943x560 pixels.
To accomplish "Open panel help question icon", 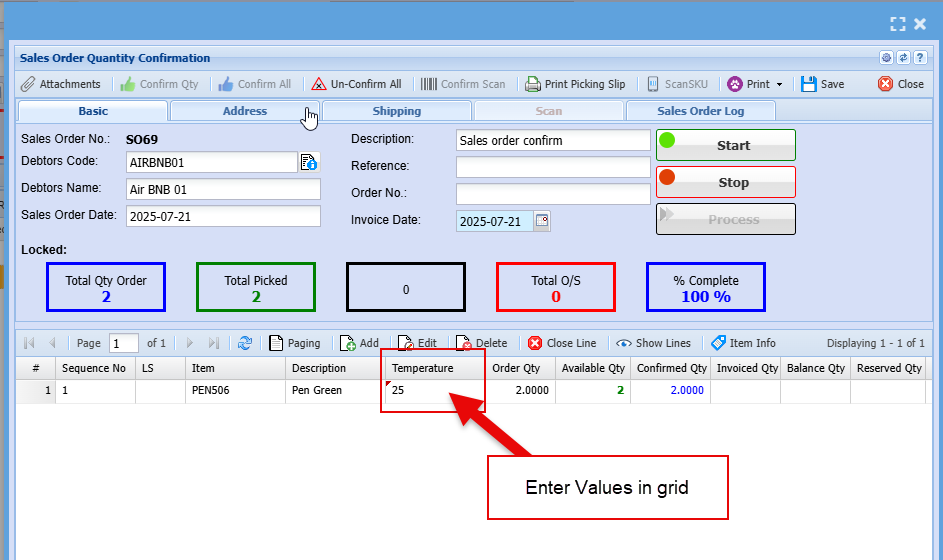I will (920, 58).
